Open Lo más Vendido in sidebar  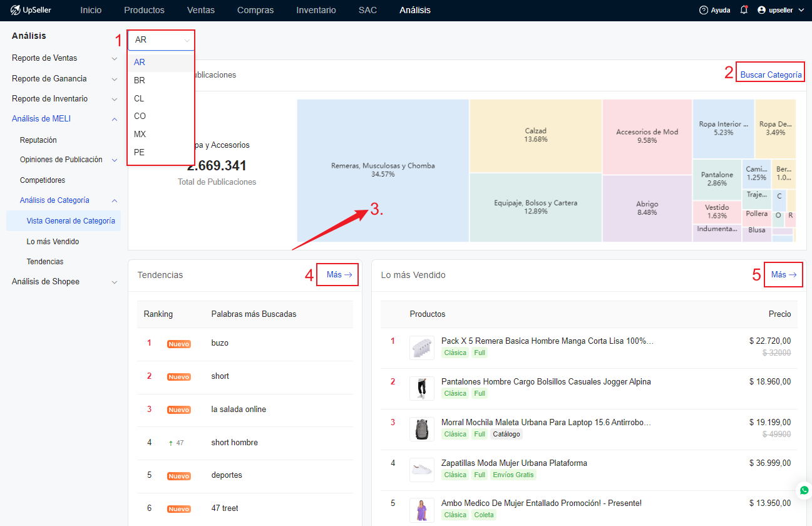(x=53, y=242)
